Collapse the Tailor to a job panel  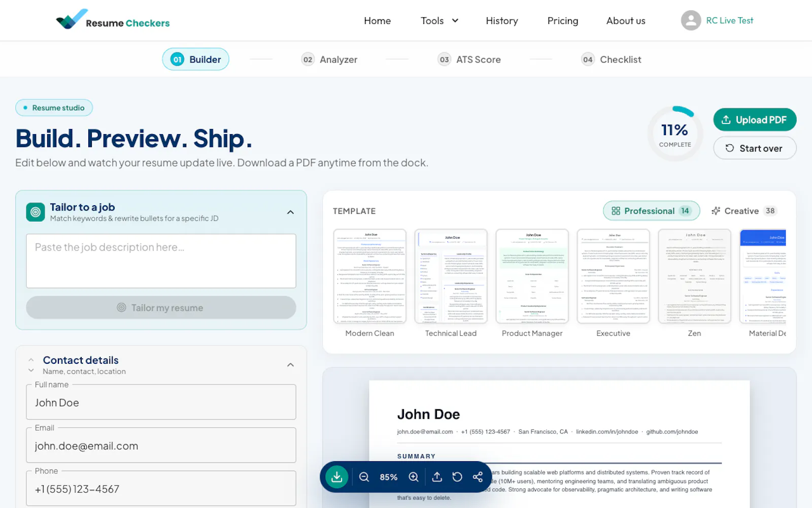290,212
